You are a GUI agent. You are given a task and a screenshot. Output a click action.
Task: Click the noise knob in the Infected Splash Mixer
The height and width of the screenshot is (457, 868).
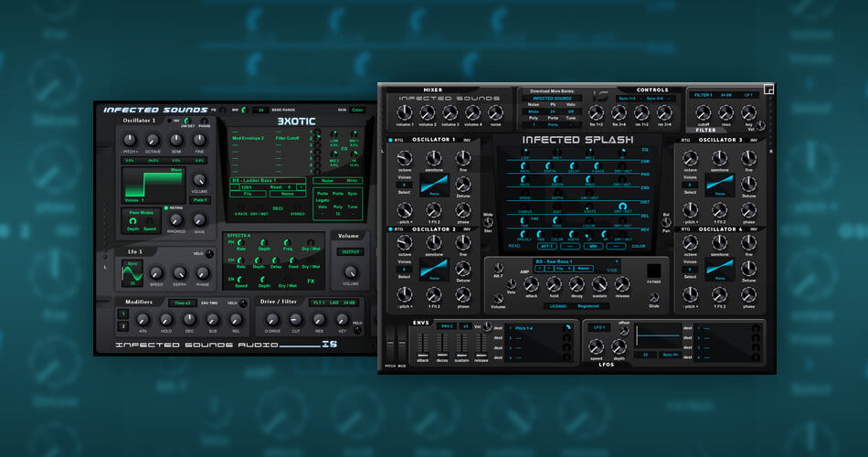pos(495,113)
